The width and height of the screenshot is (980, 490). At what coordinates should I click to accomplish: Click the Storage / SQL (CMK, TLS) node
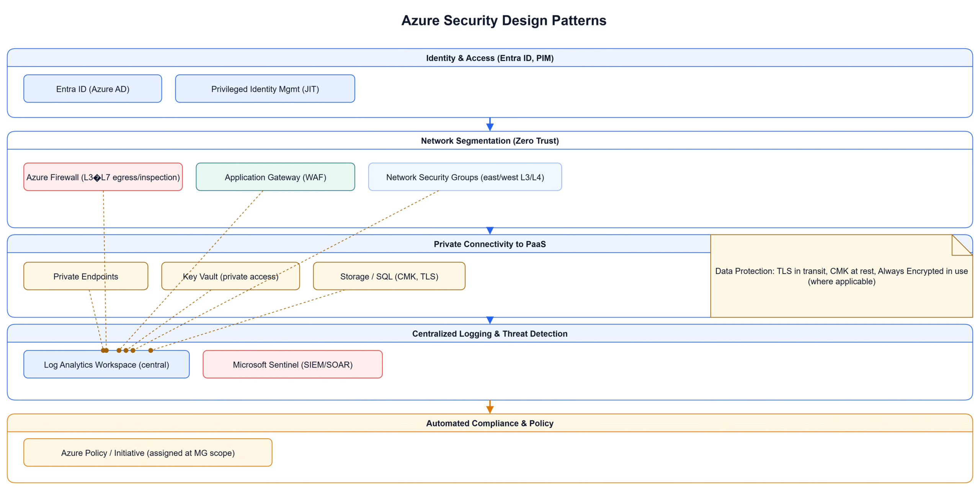point(389,276)
